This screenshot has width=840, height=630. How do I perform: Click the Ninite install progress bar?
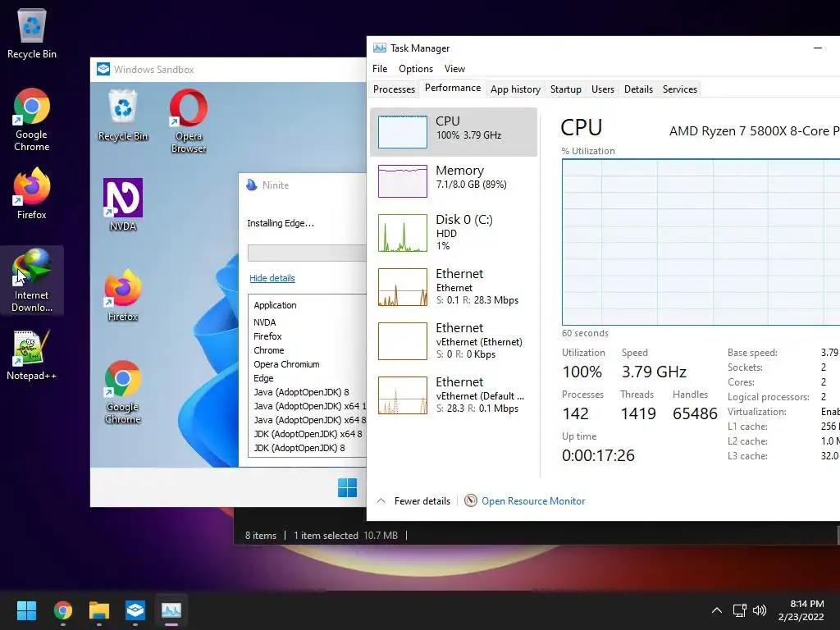pyautogui.click(x=307, y=253)
